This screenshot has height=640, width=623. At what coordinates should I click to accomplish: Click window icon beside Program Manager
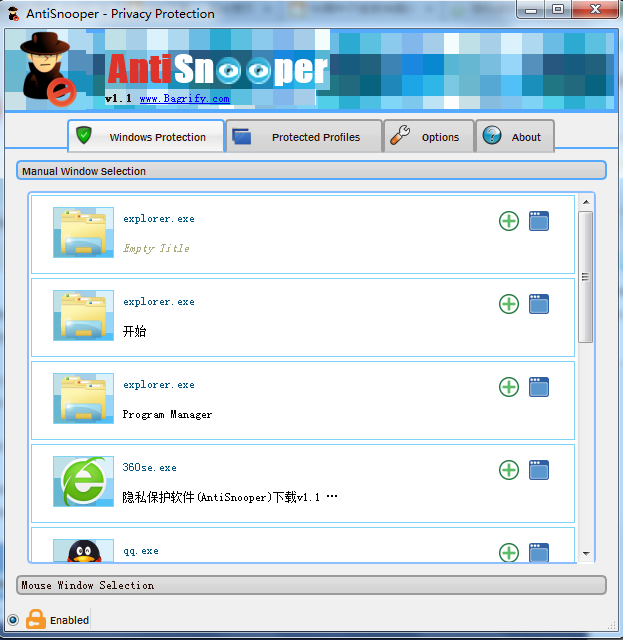pos(539,387)
